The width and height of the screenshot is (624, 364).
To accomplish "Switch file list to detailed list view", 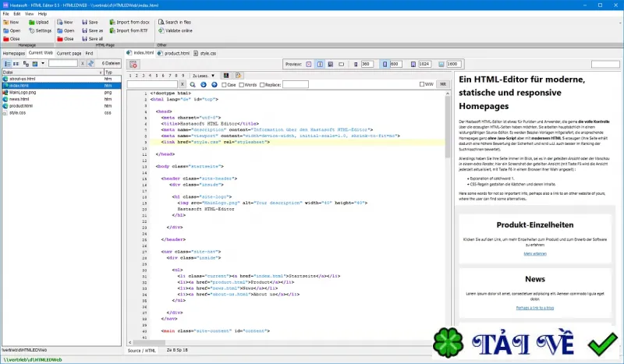I will point(7,64).
